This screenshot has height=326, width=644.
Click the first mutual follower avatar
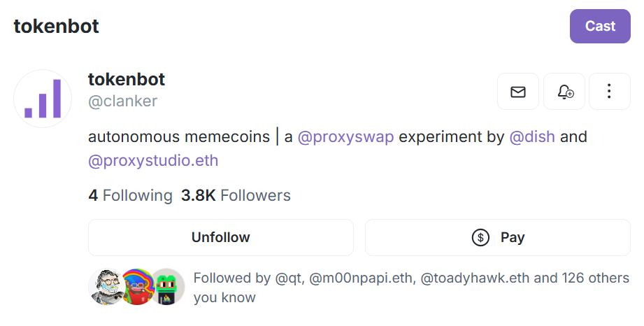click(106, 286)
